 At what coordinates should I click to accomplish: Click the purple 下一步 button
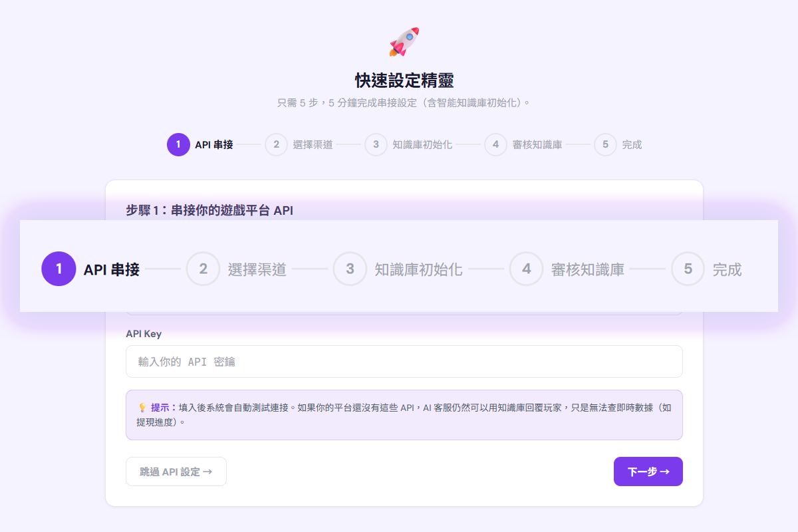tap(648, 471)
